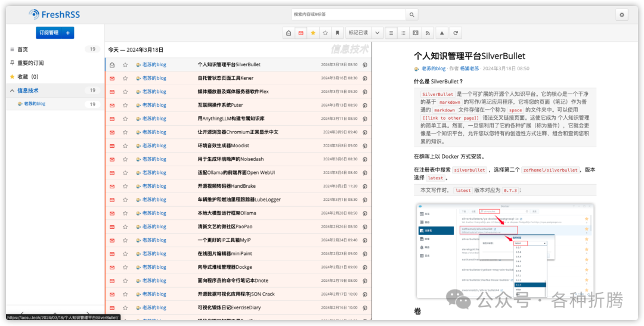Image resolution: width=644 pixels, height=326 pixels.
Task: Click the external link icon on the SilverBullet row
Action: pyautogui.click(x=365, y=65)
